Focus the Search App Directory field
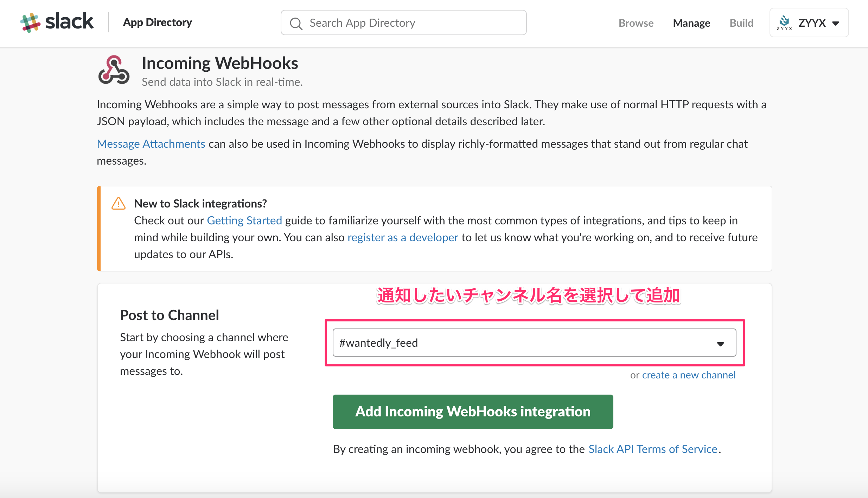The image size is (868, 498). [x=403, y=23]
